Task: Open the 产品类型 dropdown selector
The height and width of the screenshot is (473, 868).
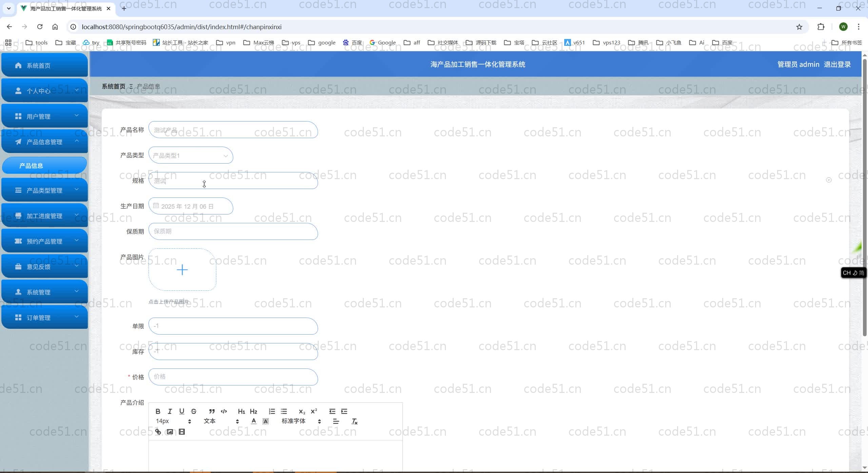Action: [191, 155]
